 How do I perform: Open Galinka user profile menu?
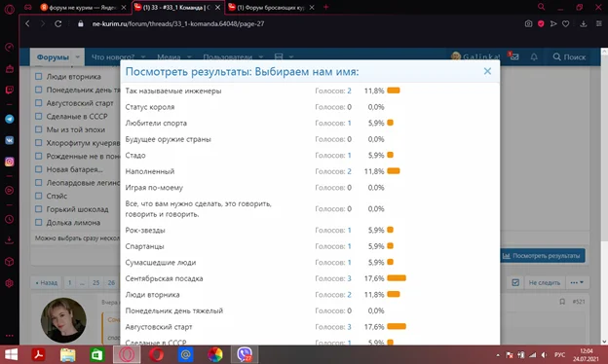point(475,56)
